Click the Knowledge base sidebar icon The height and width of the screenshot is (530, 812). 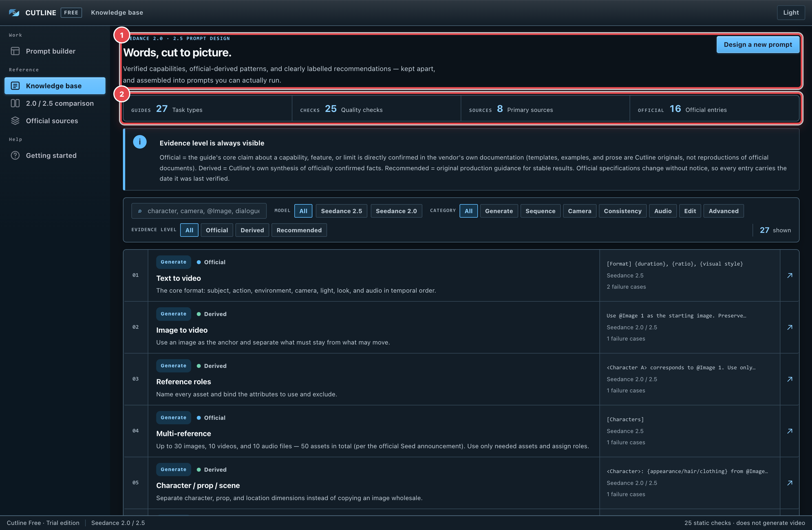[x=15, y=86]
